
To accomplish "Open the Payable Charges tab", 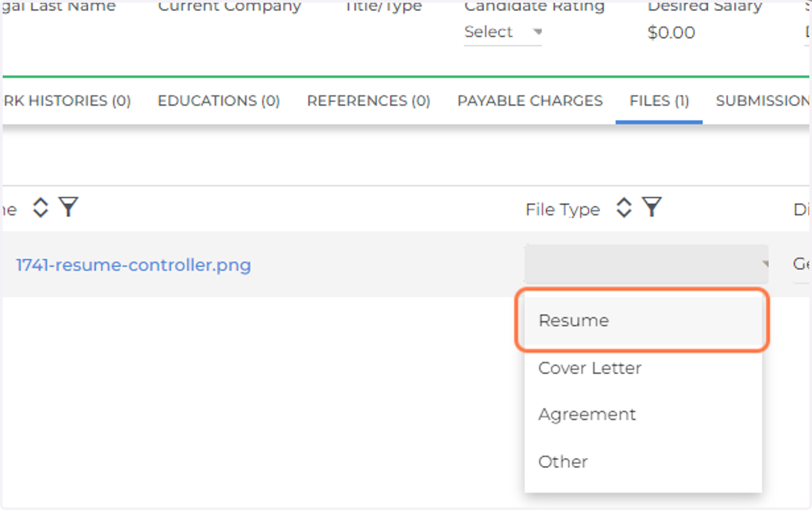I will tap(530, 101).
